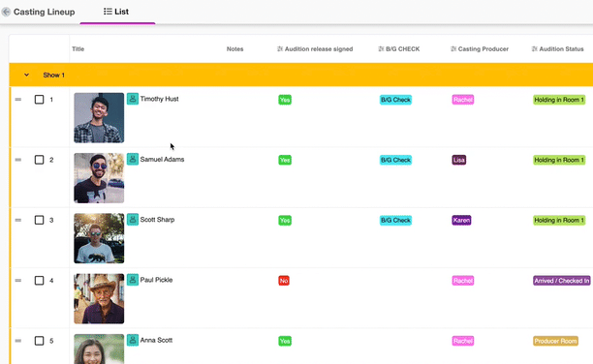Click Paul Pickle's teal person icon
The image size is (593, 364).
coord(133,280)
